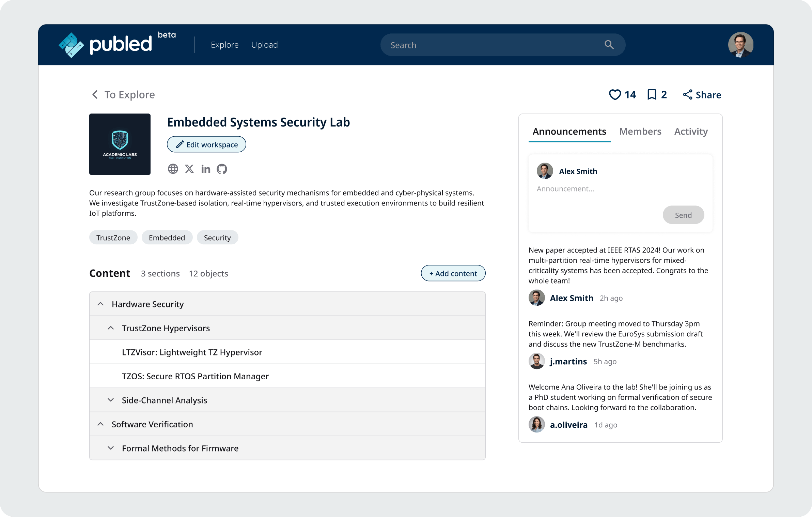
Task: Switch to the Activity tab
Action: [691, 131]
